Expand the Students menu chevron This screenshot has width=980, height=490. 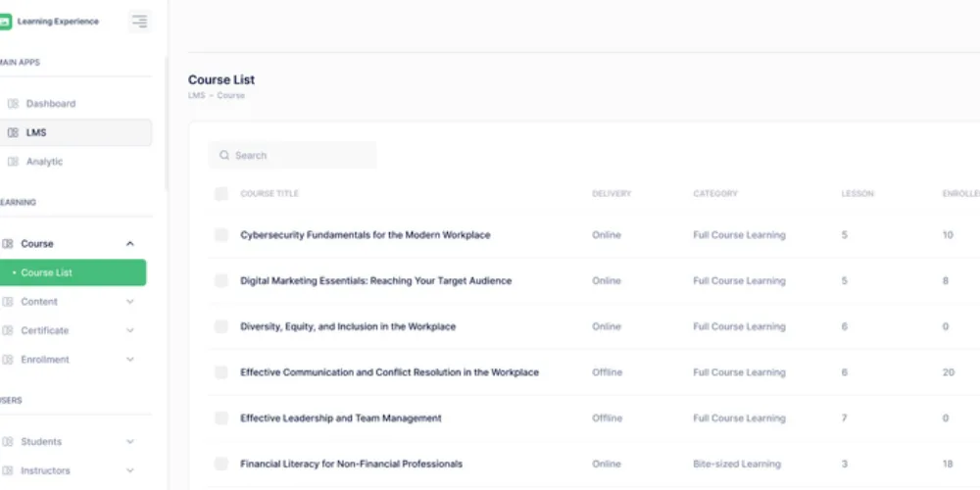coord(130,441)
